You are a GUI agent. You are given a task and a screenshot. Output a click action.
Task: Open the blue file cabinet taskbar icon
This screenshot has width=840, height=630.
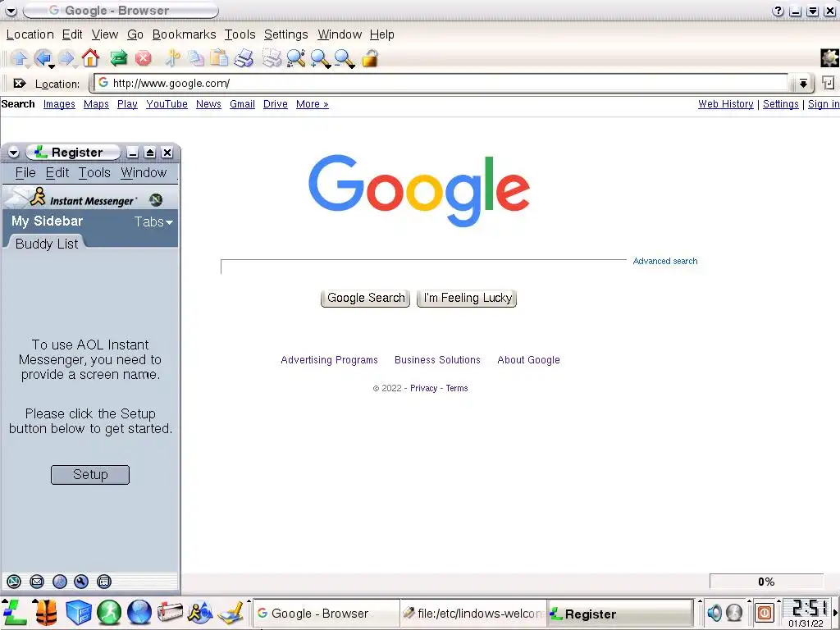78,612
